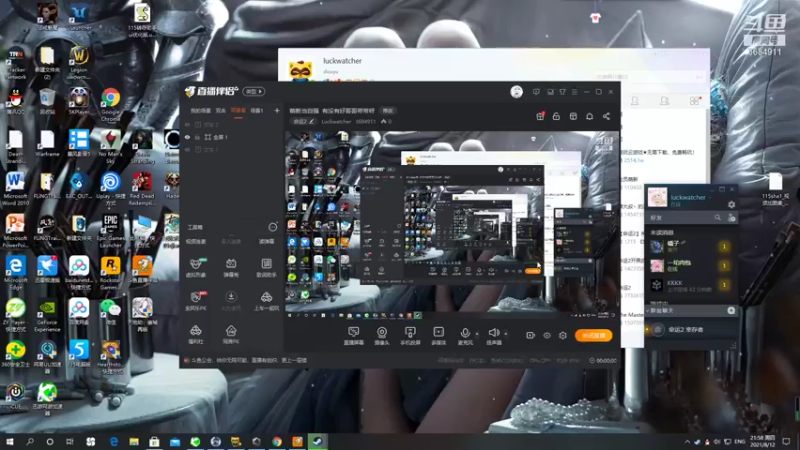
Task: Open the 弹幕秀 danmaku show tool
Action: 231,267
